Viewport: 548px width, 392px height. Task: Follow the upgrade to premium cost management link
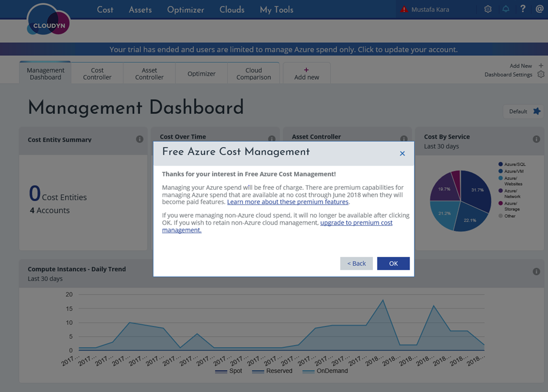(356, 223)
